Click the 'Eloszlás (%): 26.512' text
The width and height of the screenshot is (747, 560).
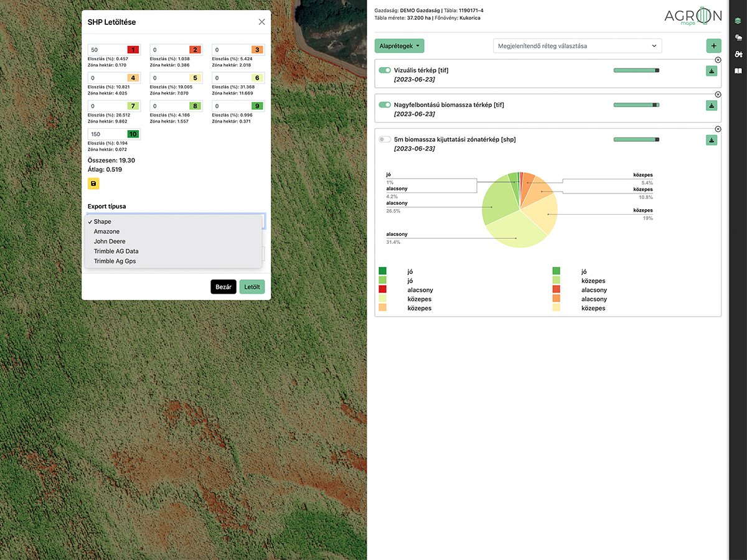(x=110, y=115)
